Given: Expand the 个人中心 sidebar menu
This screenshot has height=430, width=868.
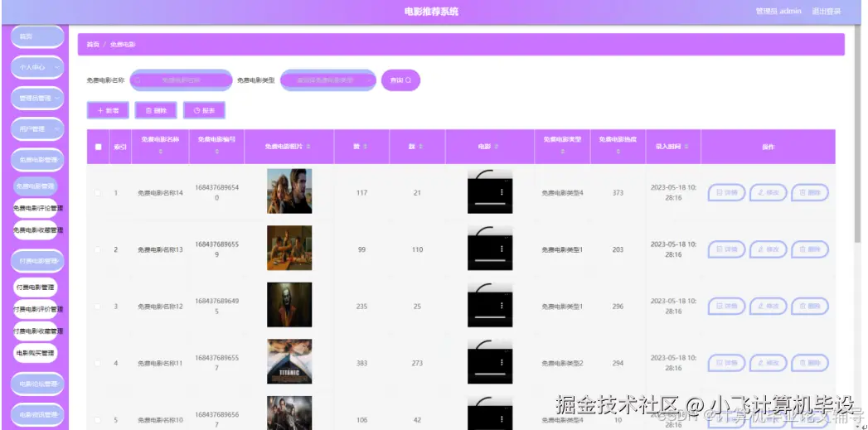Looking at the screenshot, I should (37, 67).
